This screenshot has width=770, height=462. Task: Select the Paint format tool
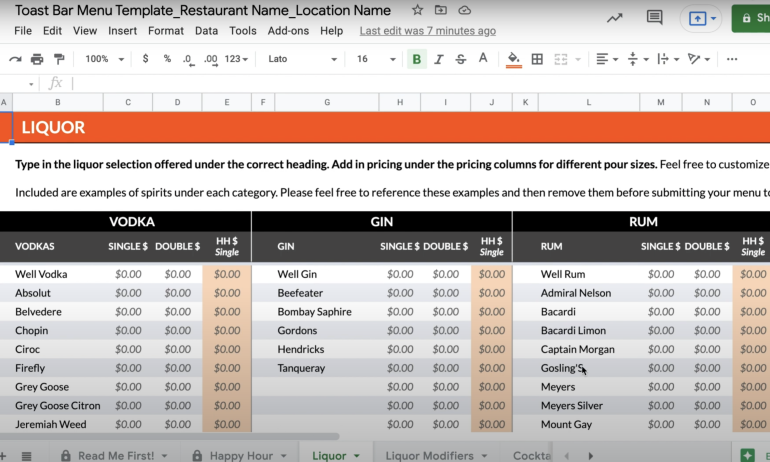click(x=59, y=59)
